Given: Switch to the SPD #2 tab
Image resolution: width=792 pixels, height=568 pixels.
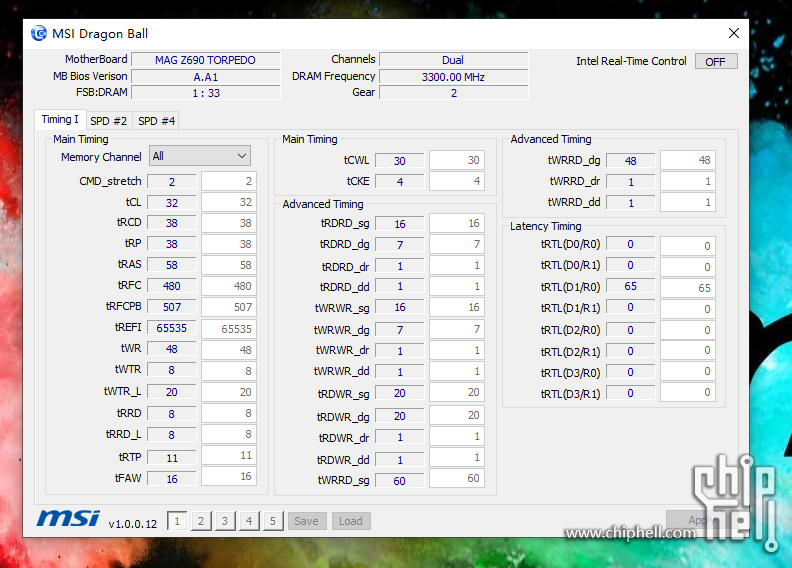Looking at the screenshot, I should (109, 121).
